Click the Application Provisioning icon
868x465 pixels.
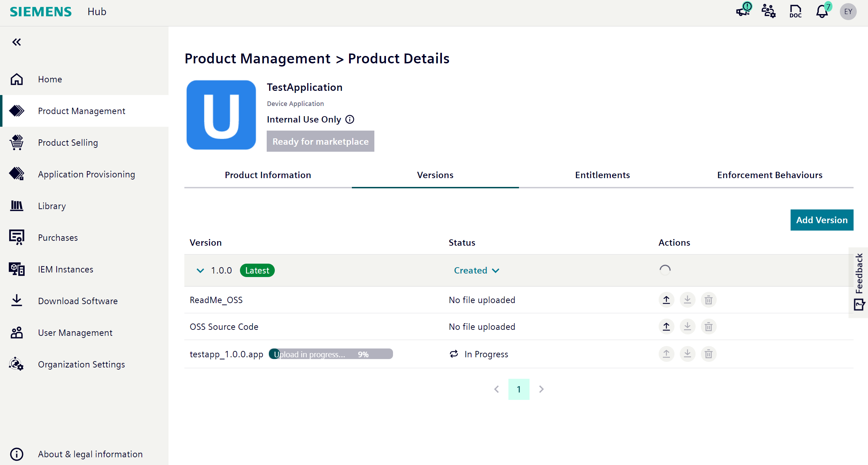[17, 174]
